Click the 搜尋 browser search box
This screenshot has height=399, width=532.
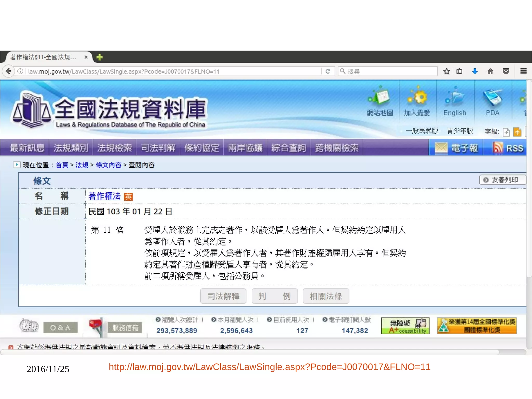(x=388, y=71)
